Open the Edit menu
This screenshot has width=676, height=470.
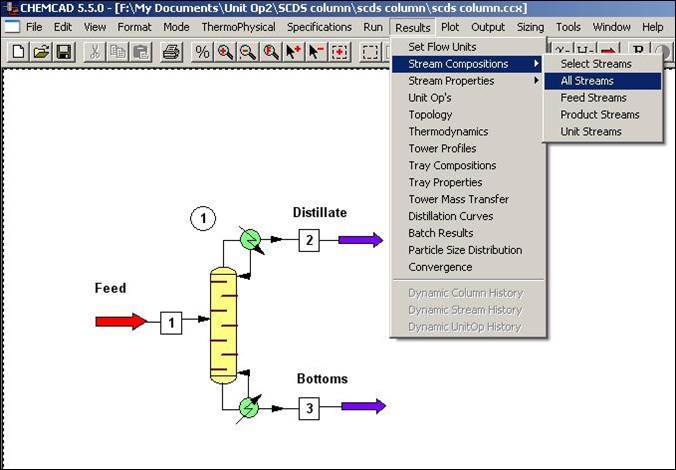coord(63,27)
